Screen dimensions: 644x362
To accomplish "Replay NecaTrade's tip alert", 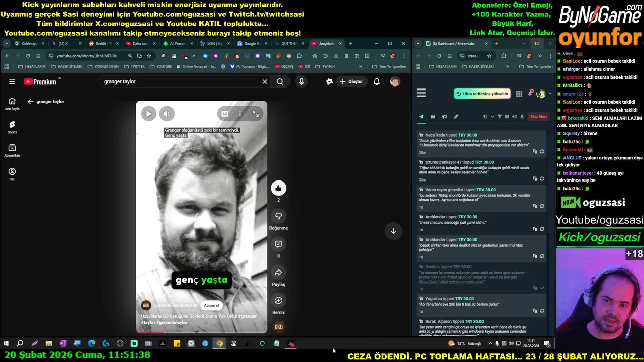I will (542, 151).
